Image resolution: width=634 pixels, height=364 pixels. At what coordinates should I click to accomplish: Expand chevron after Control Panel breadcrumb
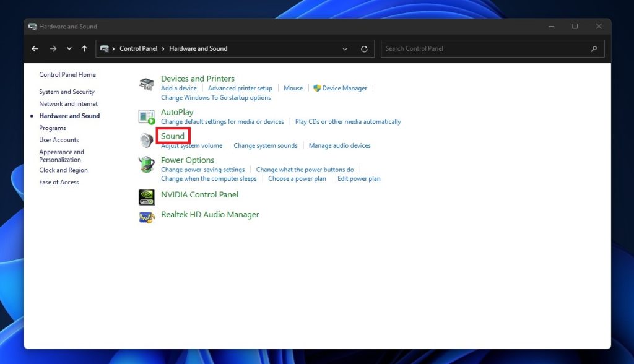click(163, 49)
